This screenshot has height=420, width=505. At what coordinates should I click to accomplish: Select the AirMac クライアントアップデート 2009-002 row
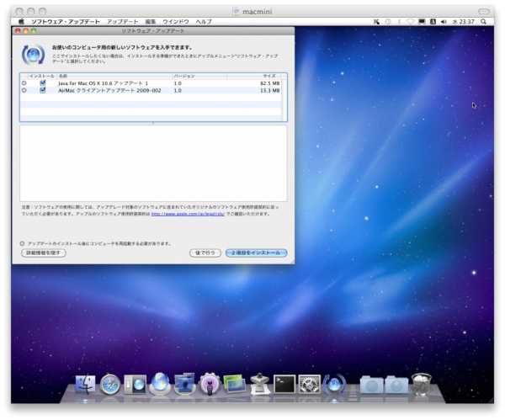click(x=151, y=91)
